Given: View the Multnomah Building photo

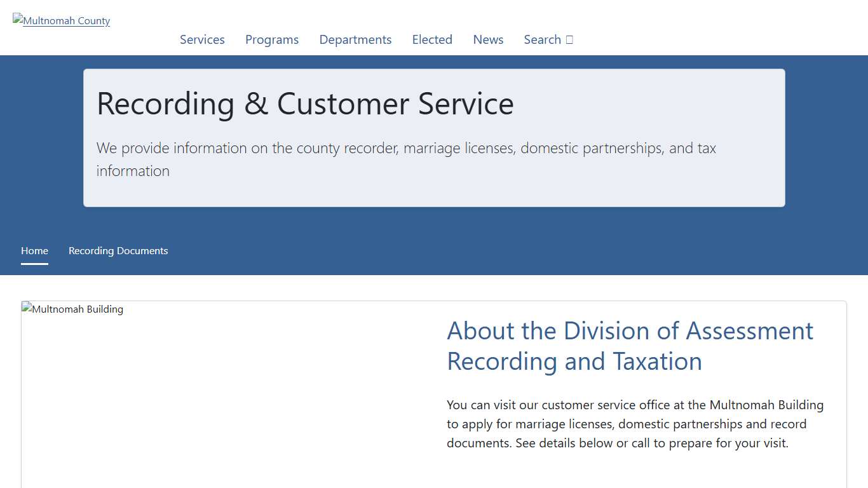Looking at the screenshot, I should 222,394.
